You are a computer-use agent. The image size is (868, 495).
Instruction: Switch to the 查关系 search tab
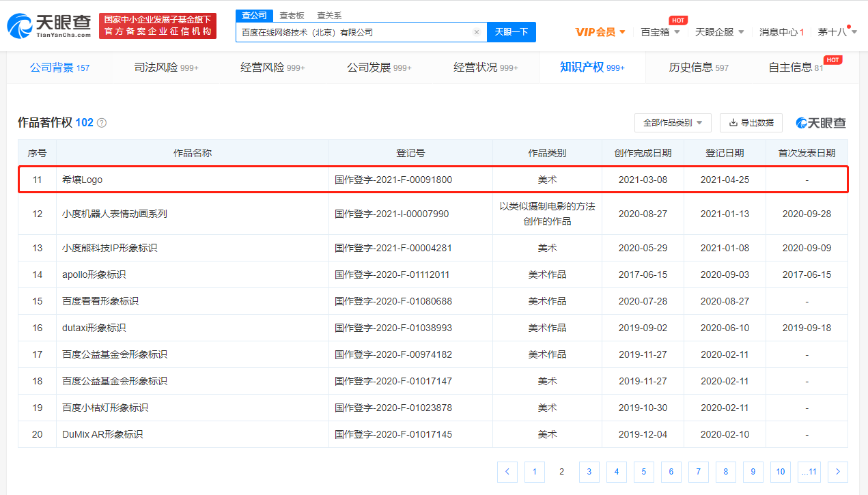(329, 15)
